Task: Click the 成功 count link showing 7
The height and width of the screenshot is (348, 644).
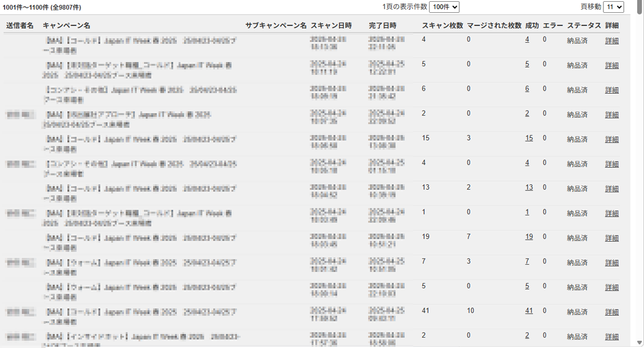Action: pyautogui.click(x=527, y=262)
